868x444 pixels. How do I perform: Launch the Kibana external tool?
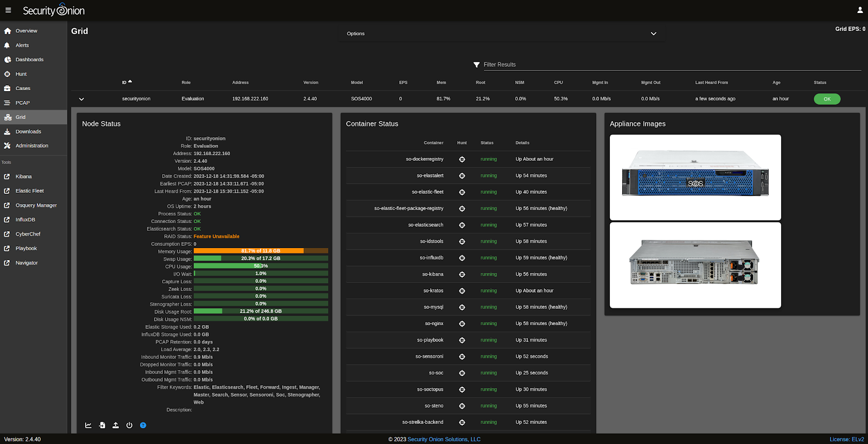pyautogui.click(x=34, y=177)
